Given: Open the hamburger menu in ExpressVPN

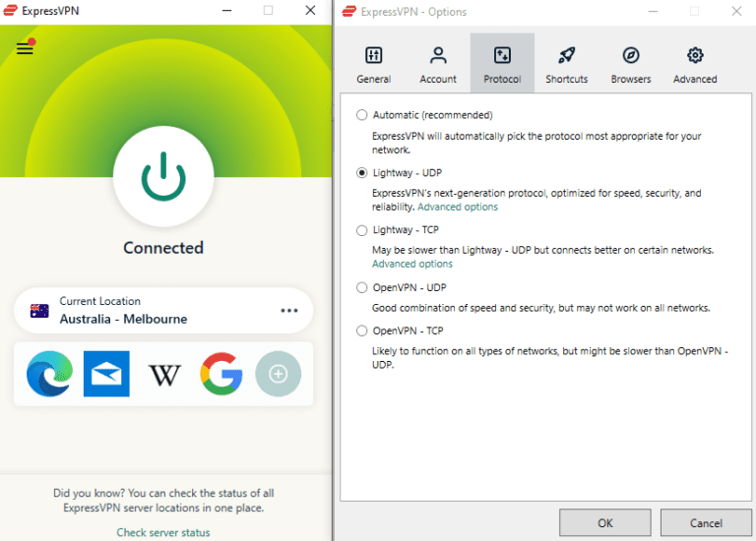Looking at the screenshot, I should (x=25, y=48).
